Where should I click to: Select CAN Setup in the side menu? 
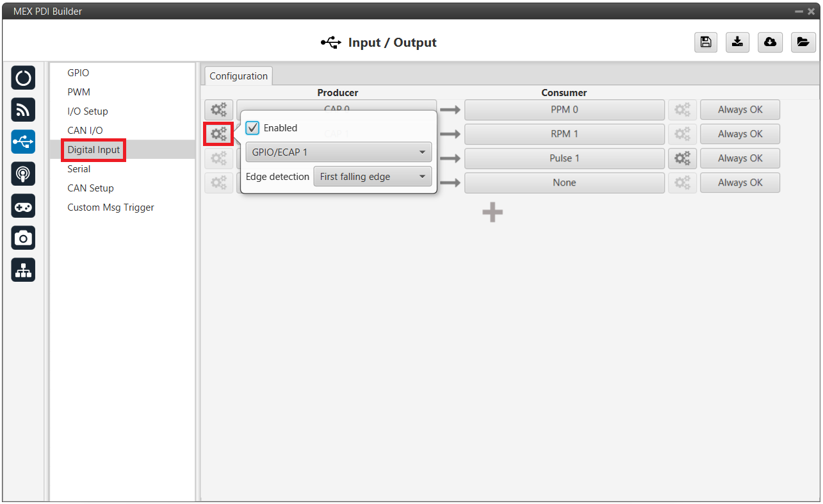[x=90, y=188]
